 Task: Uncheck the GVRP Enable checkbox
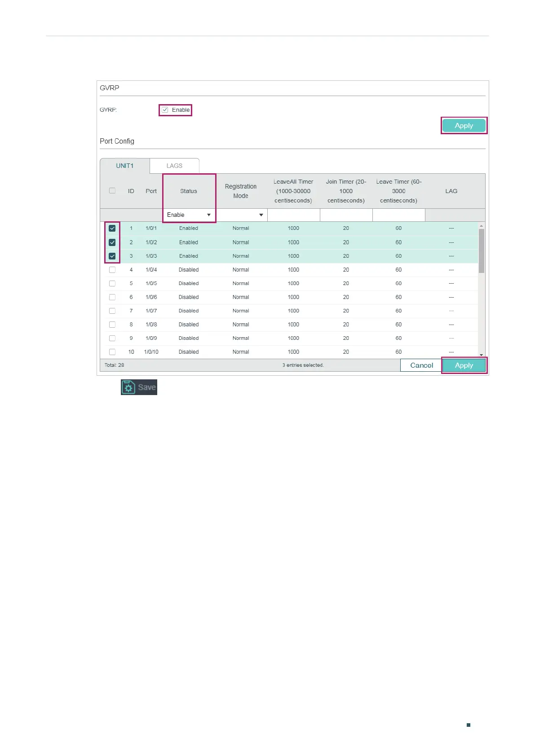click(x=165, y=110)
